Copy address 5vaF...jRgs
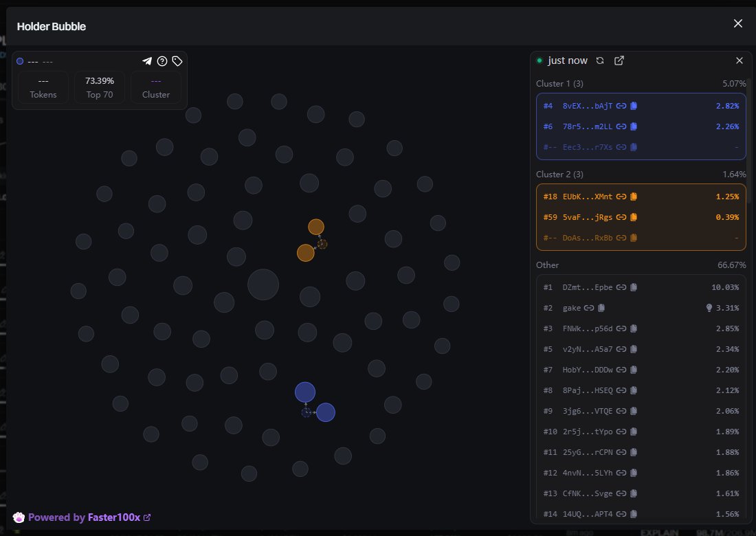Screen dimensions: 756x536 (x=634, y=217)
